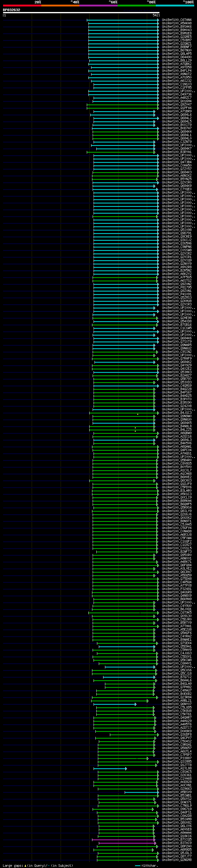Select the UniRef100_B4PS67 hit
This screenshot has height=868, width=197.
(x=177, y=393)
